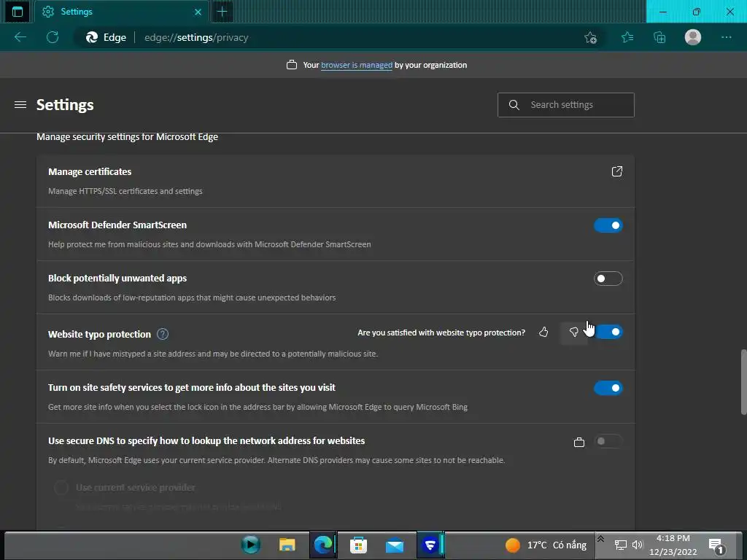Click 'Blocks downloads of low-reputation apps' description
747x560 pixels.
[x=192, y=297]
